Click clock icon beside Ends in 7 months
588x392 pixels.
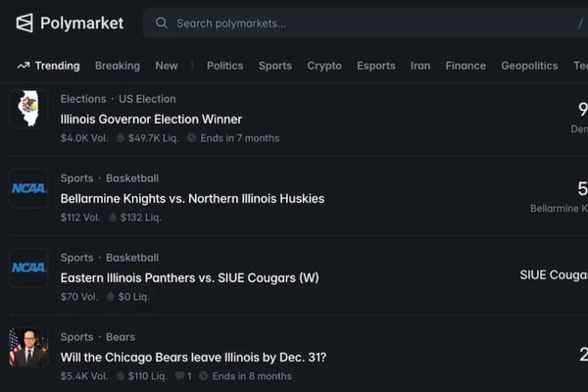(x=192, y=138)
